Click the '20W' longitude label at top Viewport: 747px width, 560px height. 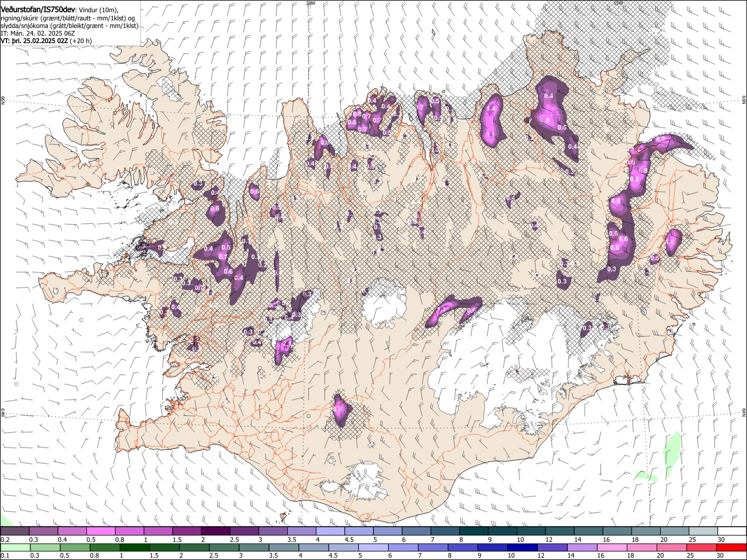[310, 3]
